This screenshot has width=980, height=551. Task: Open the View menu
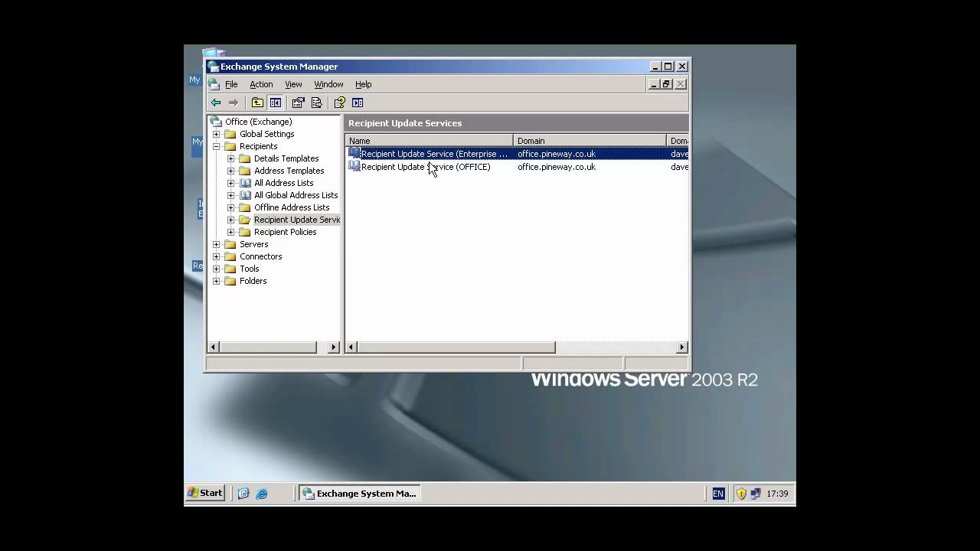(x=293, y=84)
